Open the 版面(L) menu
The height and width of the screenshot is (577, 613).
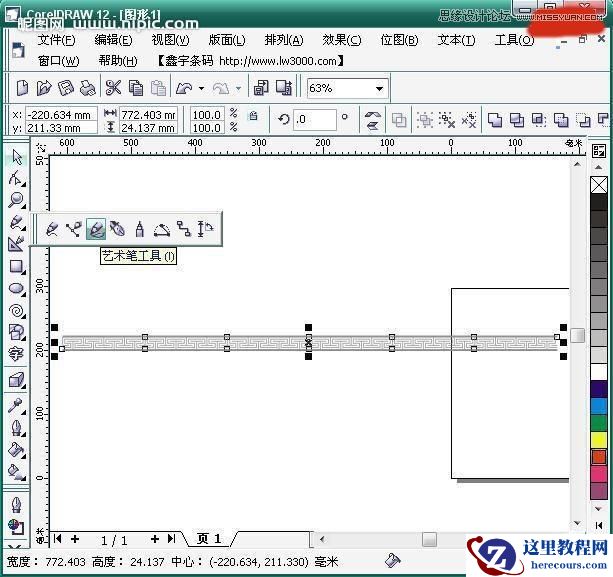tap(227, 40)
